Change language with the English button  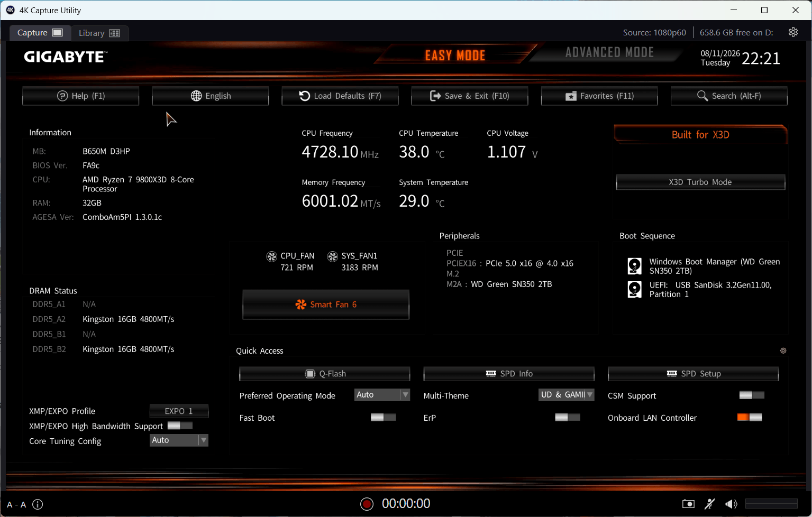point(211,96)
